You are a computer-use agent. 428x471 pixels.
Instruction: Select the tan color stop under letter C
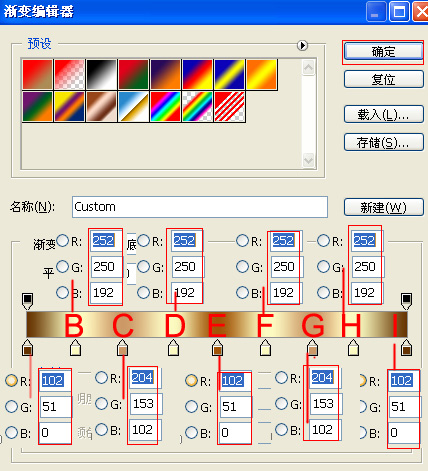pyautogui.click(x=123, y=348)
